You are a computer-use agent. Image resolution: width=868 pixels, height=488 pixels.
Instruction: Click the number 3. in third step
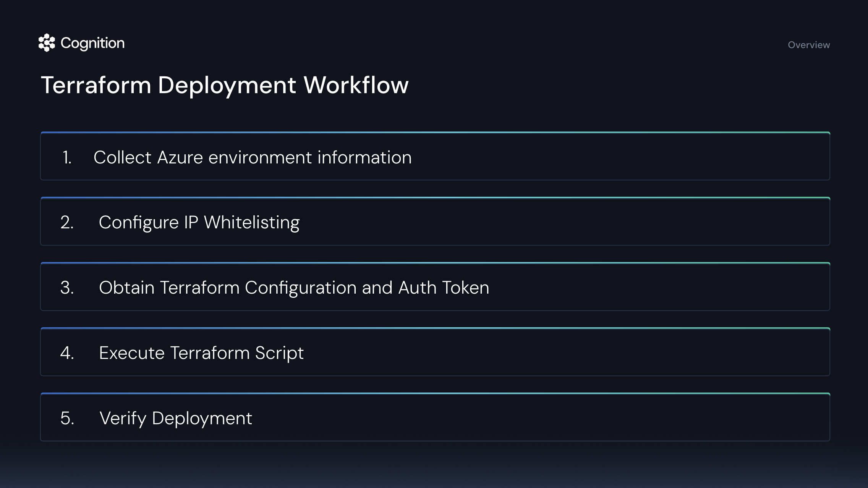[67, 288]
